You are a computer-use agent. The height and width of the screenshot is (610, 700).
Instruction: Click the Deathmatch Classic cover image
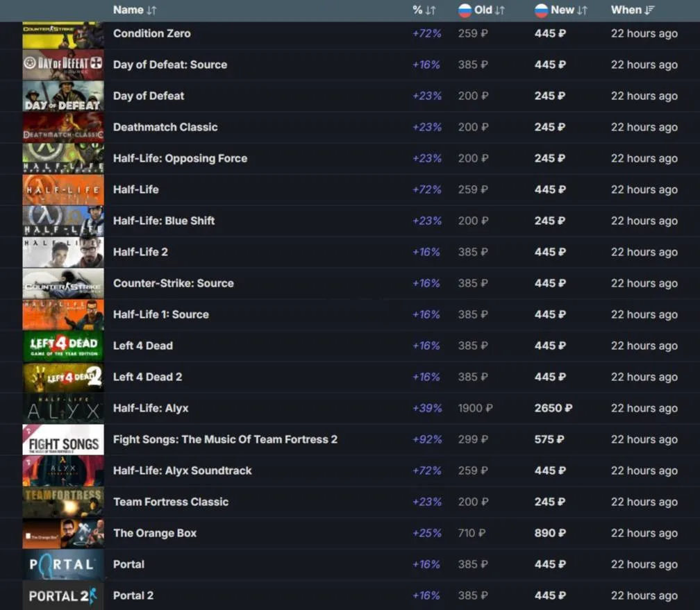click(63, 127)
